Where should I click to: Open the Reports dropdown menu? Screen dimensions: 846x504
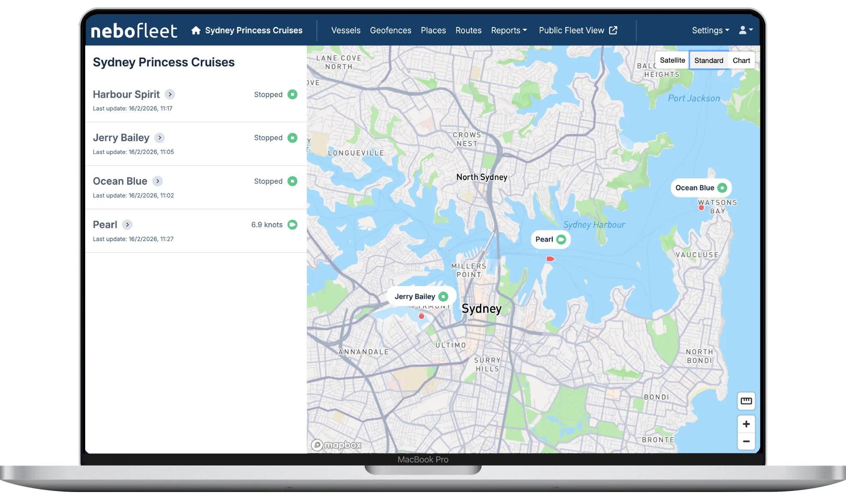tap(509, 30)
